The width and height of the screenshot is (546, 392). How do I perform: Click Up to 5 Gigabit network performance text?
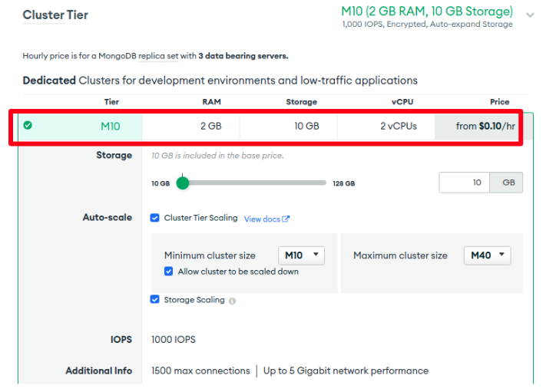(x=346, y=371)
